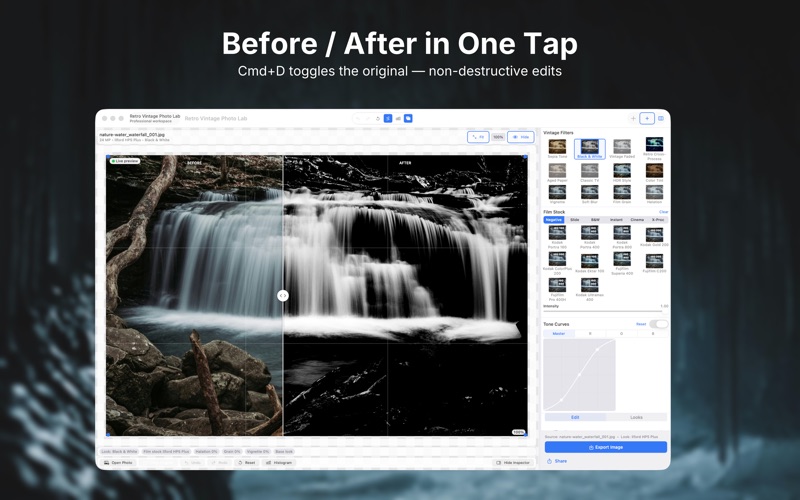Toggle the Tone Curves switch
Screen dimensions: 800x500
coord(659,324)
